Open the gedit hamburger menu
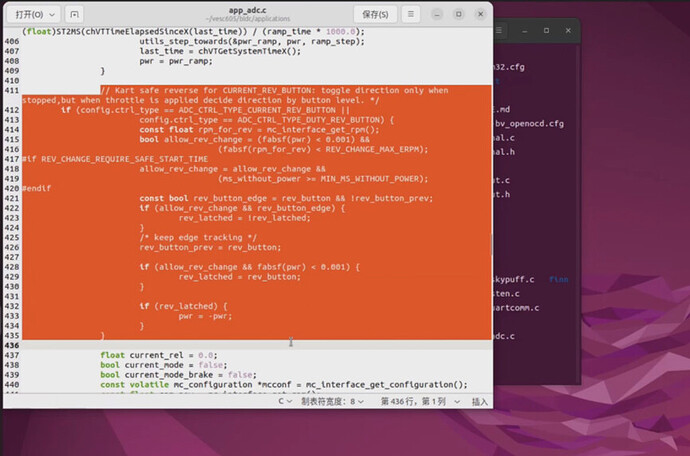Image resolution: width=690 pixels, height=456 pixels. [x=411, y=14]
